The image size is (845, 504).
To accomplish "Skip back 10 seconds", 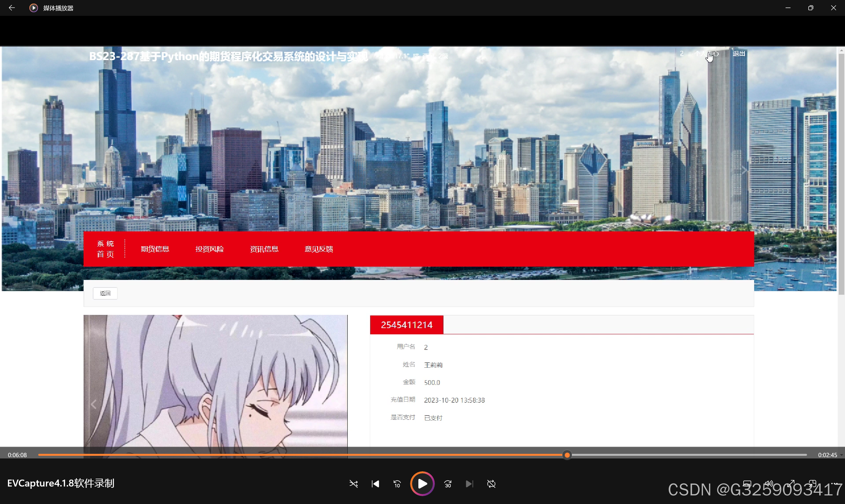I will pyautogui.click(x=397, y=484).
